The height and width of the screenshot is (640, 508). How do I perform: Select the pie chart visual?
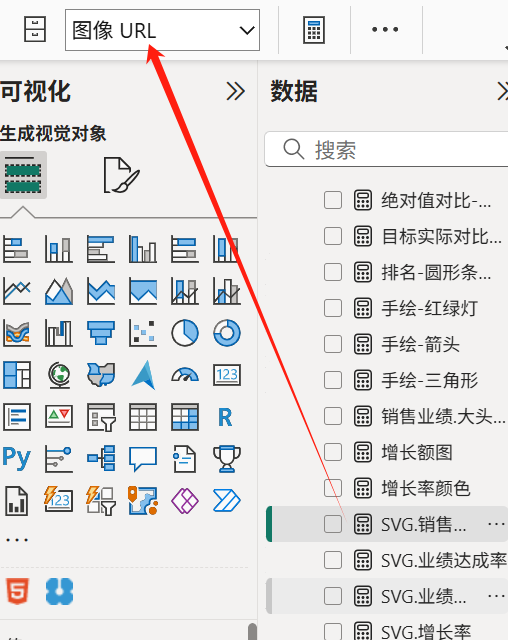pyautogui.click(x=185, y=333)
